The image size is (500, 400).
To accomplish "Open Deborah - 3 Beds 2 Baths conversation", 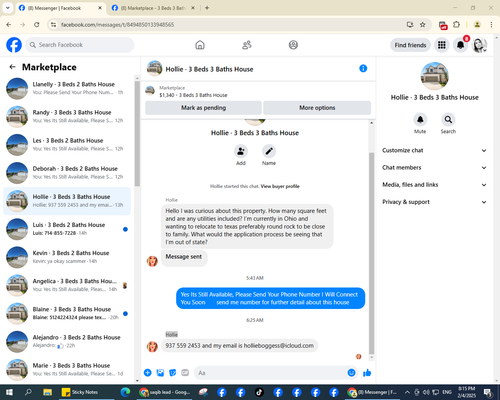I will point(68,173).
